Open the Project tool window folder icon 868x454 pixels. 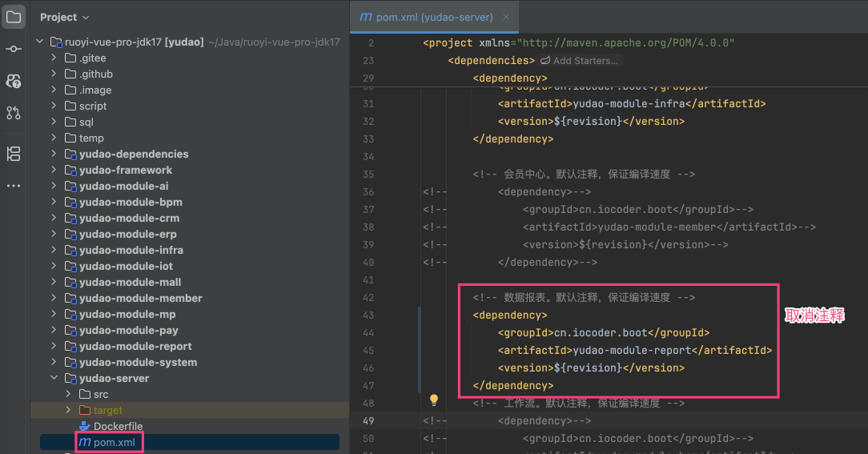[x=14, y=17]
